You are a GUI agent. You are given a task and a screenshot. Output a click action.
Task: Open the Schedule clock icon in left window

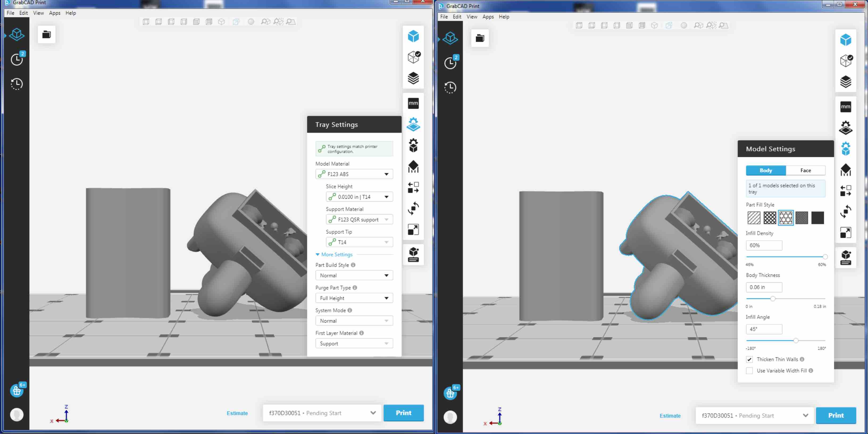pyautogui.click(x=17, y=59)
